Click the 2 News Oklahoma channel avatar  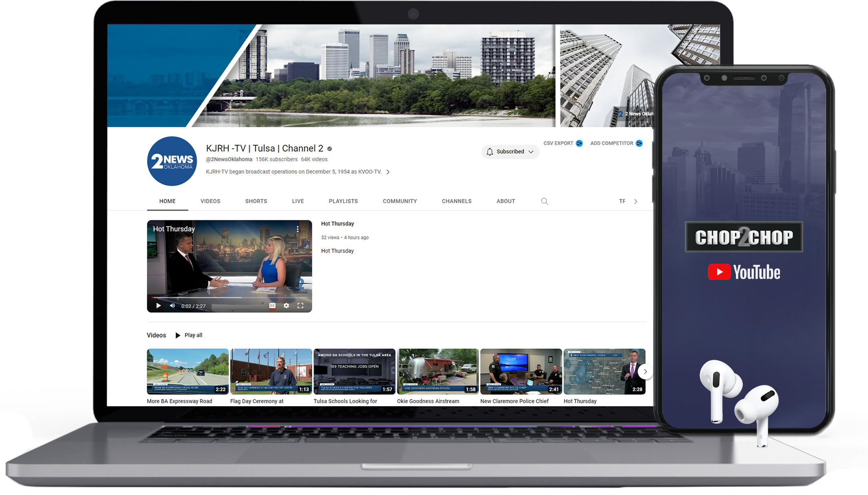pyautogui.click(x=172, y=162)
